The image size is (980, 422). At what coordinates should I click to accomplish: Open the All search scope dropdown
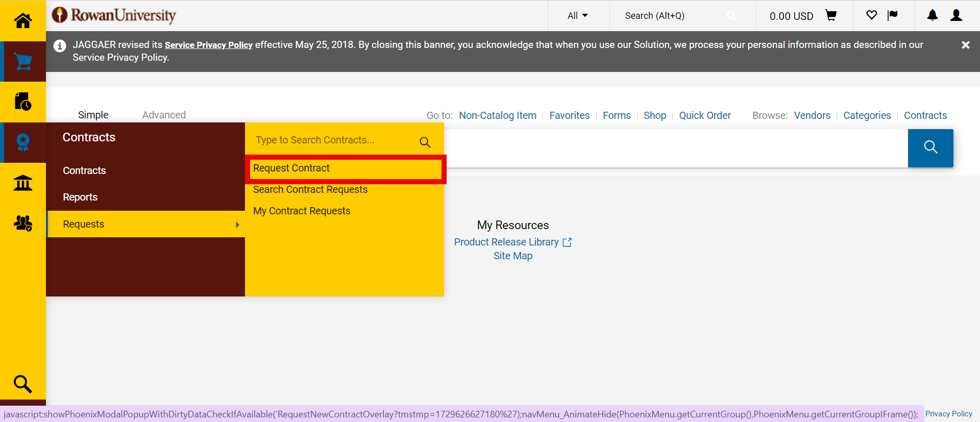pos(578,16)
